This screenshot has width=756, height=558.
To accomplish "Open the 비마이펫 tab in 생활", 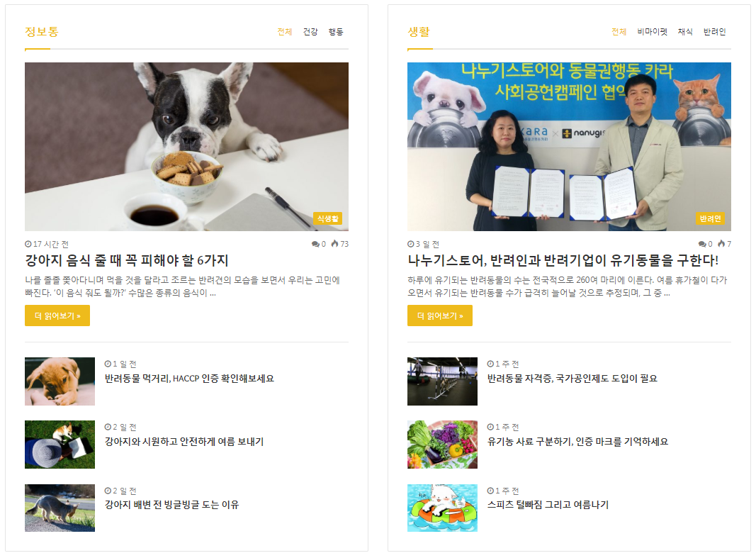I will [x=652, y=32].
